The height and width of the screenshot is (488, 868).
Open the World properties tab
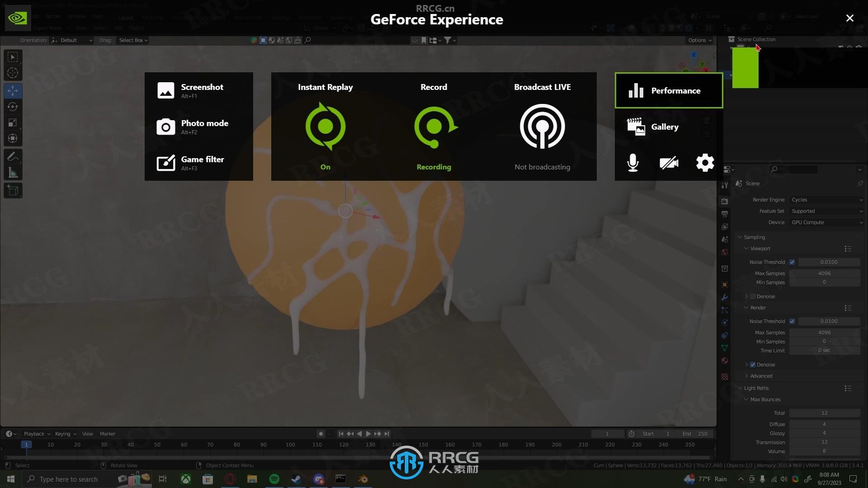[725, 252]
